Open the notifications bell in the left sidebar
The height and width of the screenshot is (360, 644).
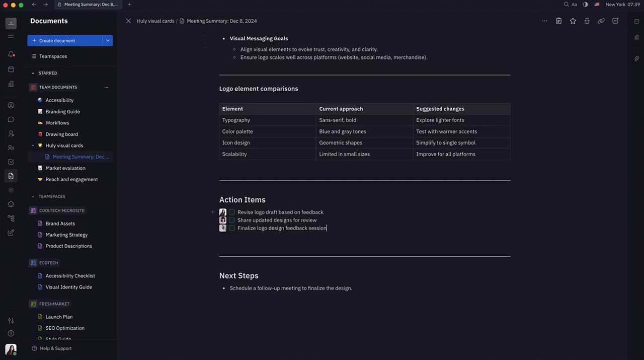pyautogui.click(x=11, y=54)
